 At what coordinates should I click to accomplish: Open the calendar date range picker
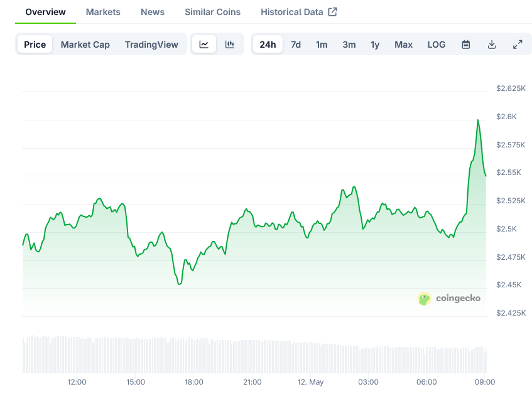pos(466,45)
